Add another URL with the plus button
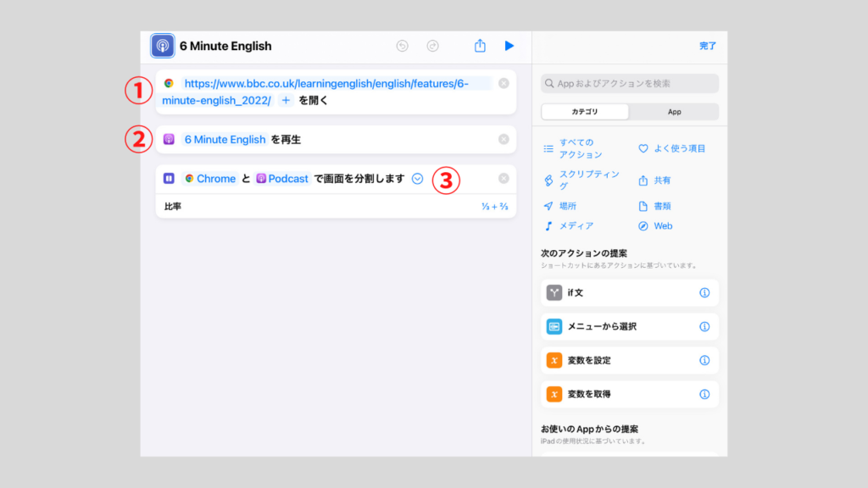Viewport: 868px width, 488px height. tap(286, 100)
